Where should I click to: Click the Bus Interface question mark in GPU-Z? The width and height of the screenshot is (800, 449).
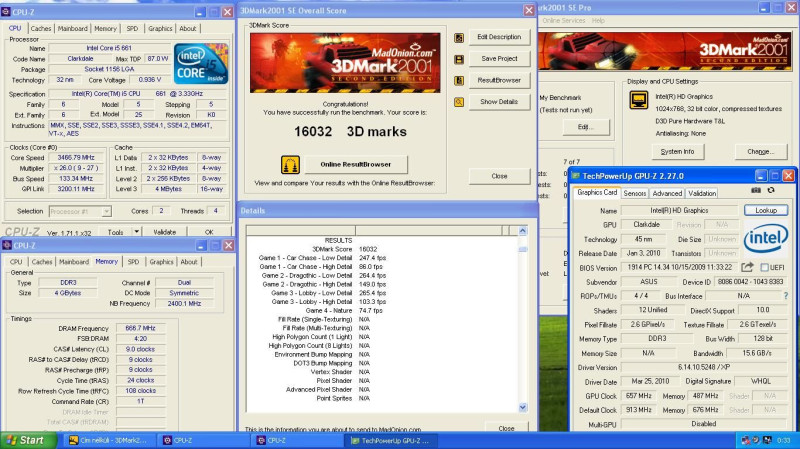(x=785, y=296)
